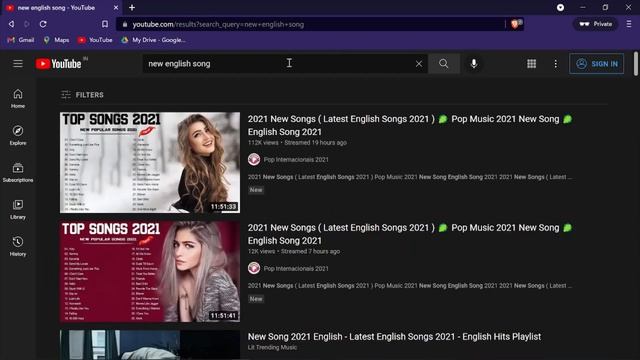Open browser main menu icon
The width and height of the screenshot is (640, 360).
coord(629,24)
